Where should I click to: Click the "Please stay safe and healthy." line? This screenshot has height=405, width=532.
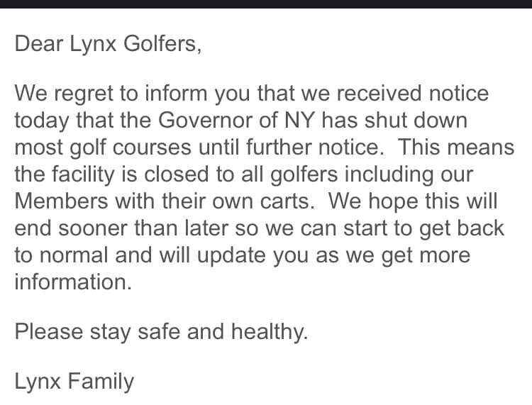(161, 332)
